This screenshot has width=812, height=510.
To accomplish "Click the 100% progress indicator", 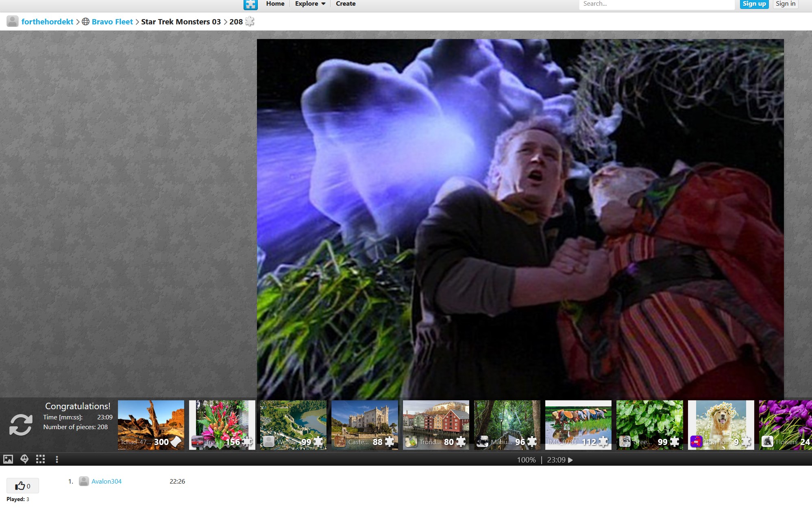I will pos(526,460).
